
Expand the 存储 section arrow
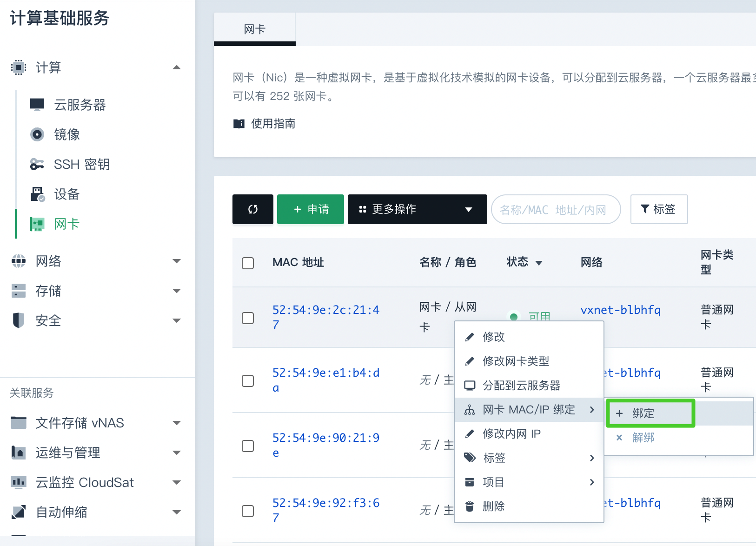pyautogui.click(x=177, y=291)
